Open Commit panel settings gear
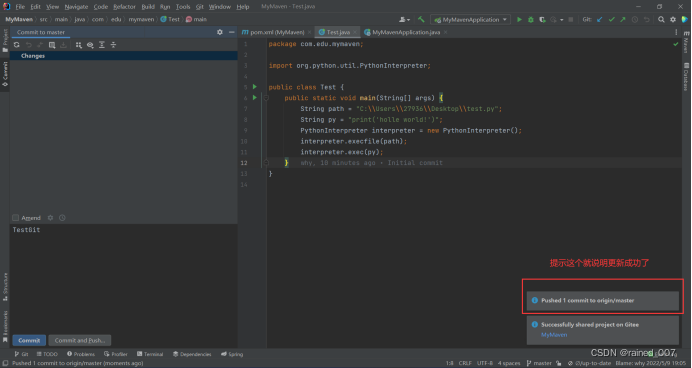 pos(220,32)
